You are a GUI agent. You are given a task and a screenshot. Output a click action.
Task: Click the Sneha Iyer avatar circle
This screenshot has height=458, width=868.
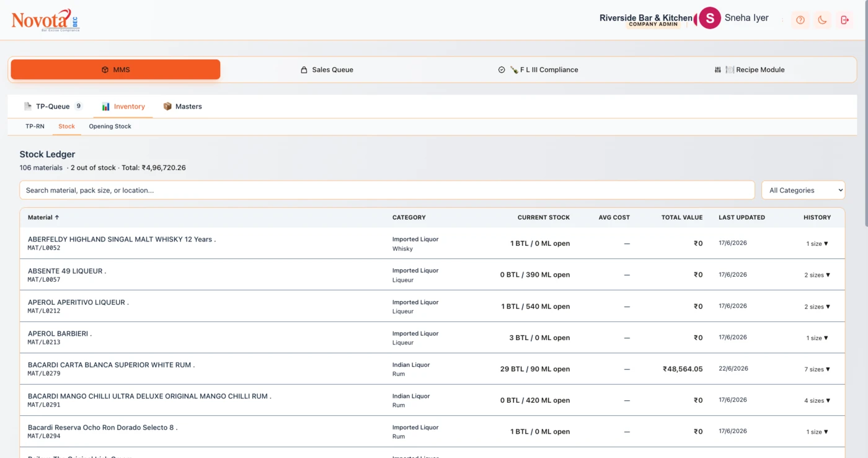709,18
